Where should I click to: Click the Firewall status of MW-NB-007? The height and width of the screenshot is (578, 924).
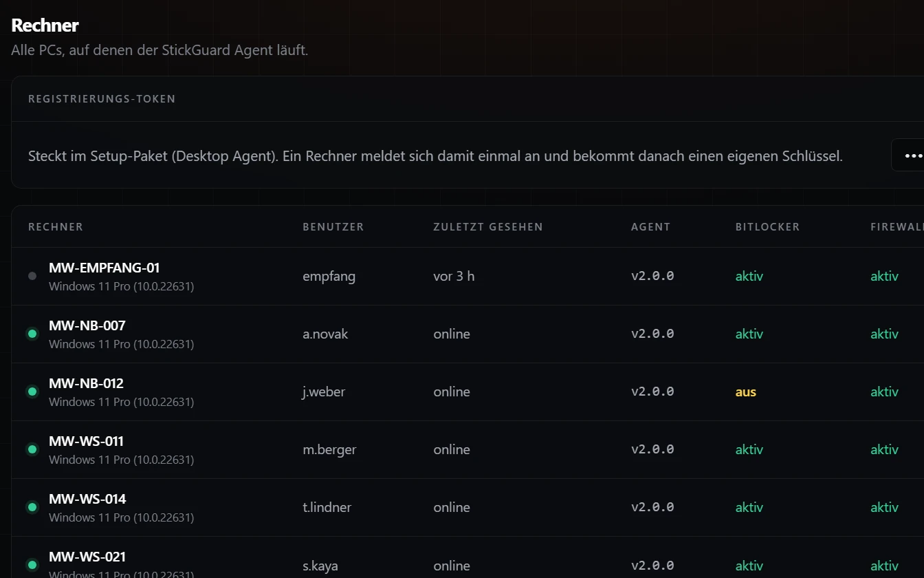(884, 334)
